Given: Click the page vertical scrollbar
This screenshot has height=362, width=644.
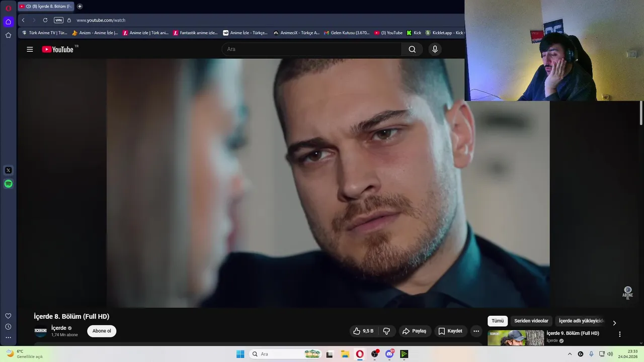Looking at the screenshot, I should (x=641, y=113).
